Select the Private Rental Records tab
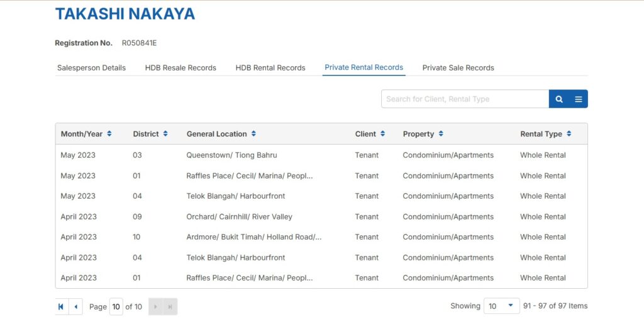 coord(364,67)
